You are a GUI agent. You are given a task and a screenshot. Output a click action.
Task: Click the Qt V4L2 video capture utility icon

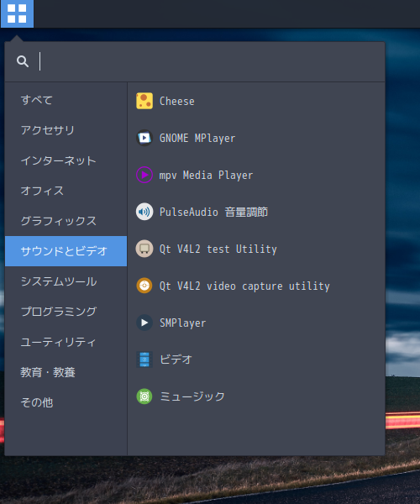[144, 286]
